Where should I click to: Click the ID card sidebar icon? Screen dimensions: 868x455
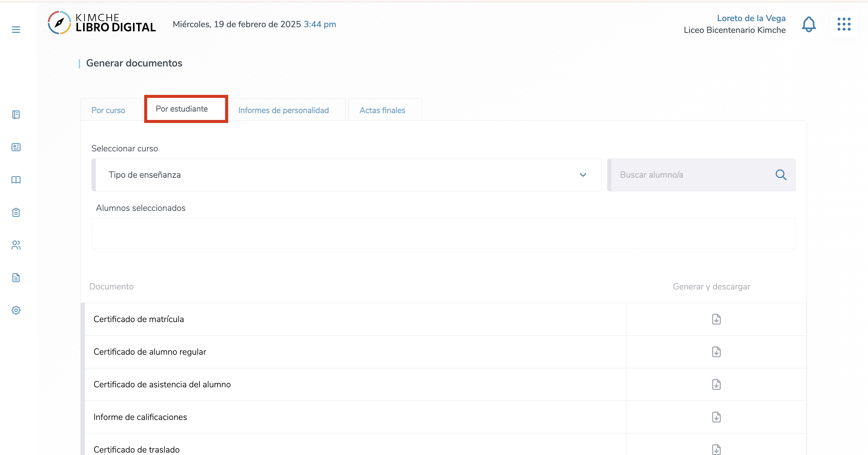pos(16,147)
